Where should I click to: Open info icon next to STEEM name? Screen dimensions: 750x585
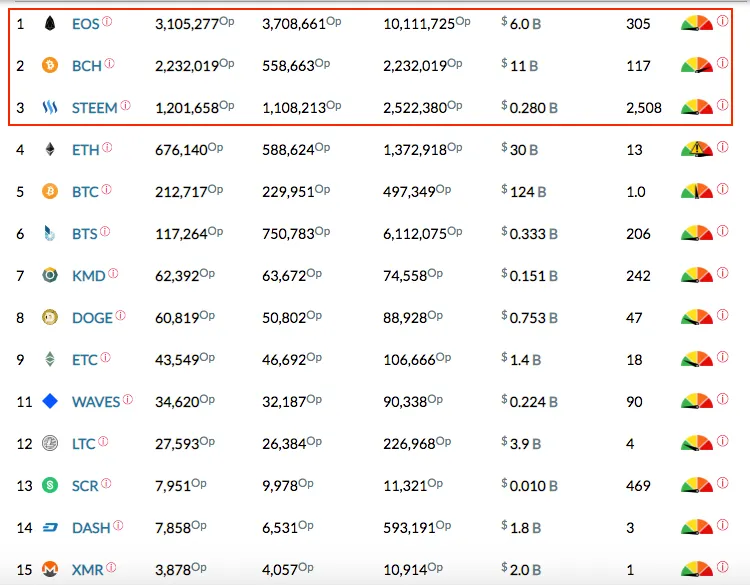pos(125,105)
